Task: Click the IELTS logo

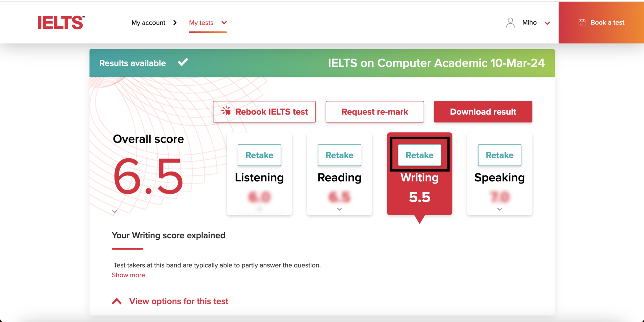Action: pyautogui.click(x=61, y=22)
